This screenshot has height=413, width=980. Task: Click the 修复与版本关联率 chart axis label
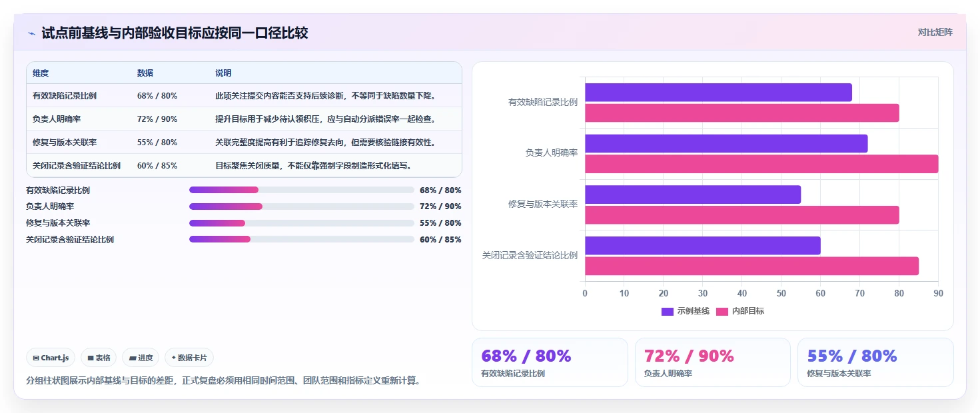pyautogui.click(x=543, y=205)
